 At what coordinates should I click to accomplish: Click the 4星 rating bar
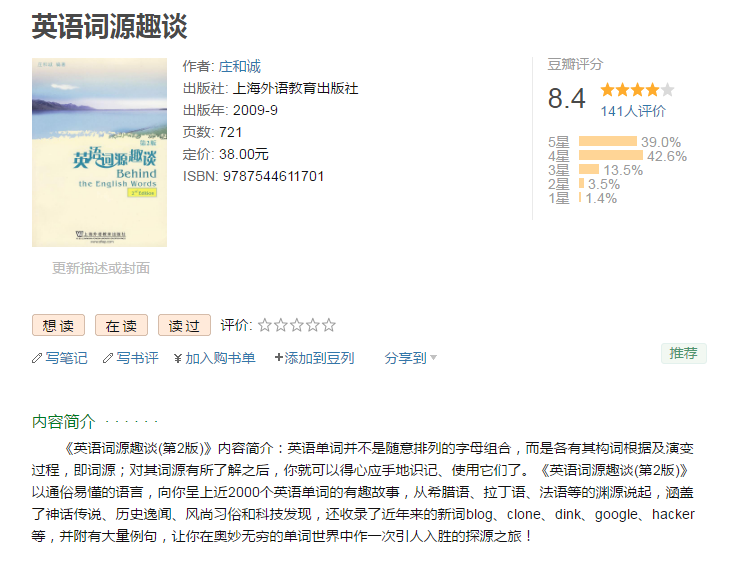(x=611, y=155)
